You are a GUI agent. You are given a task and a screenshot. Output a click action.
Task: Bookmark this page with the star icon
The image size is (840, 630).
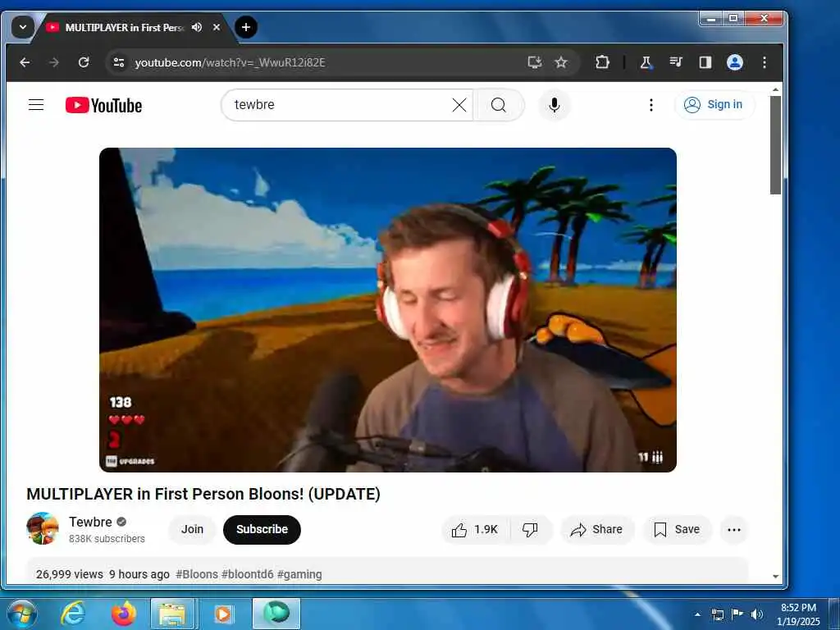click(561, 62)
